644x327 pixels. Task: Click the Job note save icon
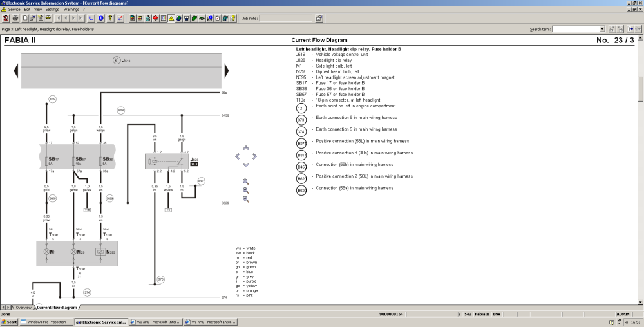point(319,18)
